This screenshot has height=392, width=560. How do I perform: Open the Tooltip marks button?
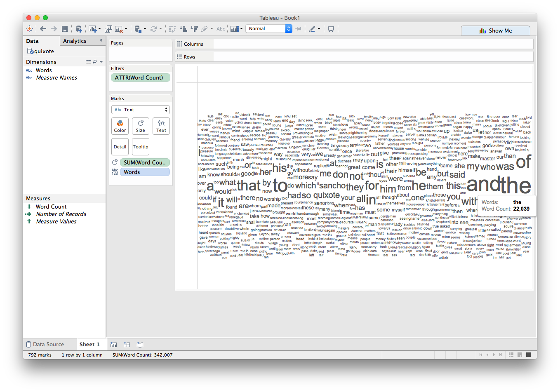pos(141,147)
